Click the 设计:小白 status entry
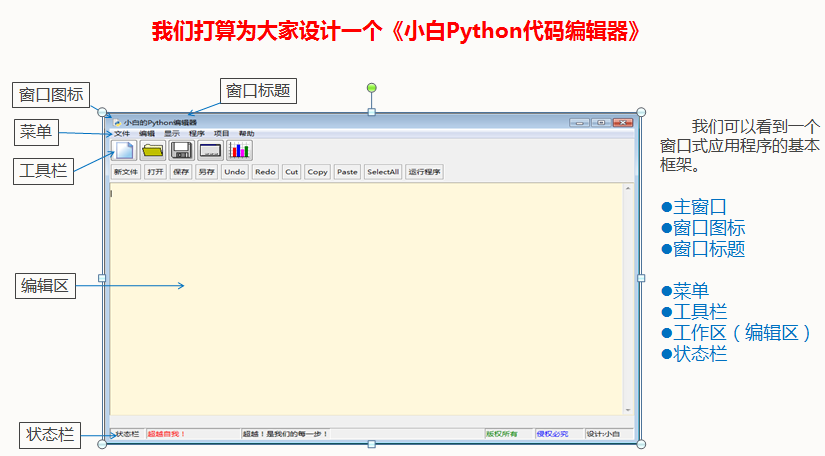 (x=603, y=434)
